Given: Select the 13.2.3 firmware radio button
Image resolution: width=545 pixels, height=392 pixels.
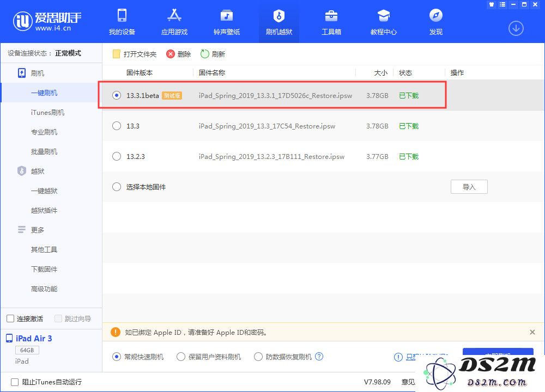Looking at the screenshot, I should [117, 156].
